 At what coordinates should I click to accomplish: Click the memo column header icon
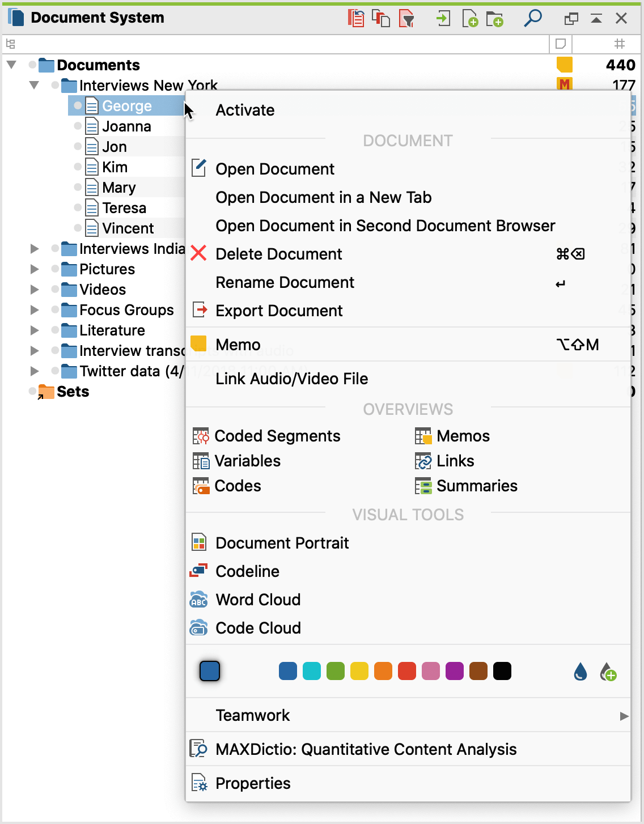(x=561, y=44)
